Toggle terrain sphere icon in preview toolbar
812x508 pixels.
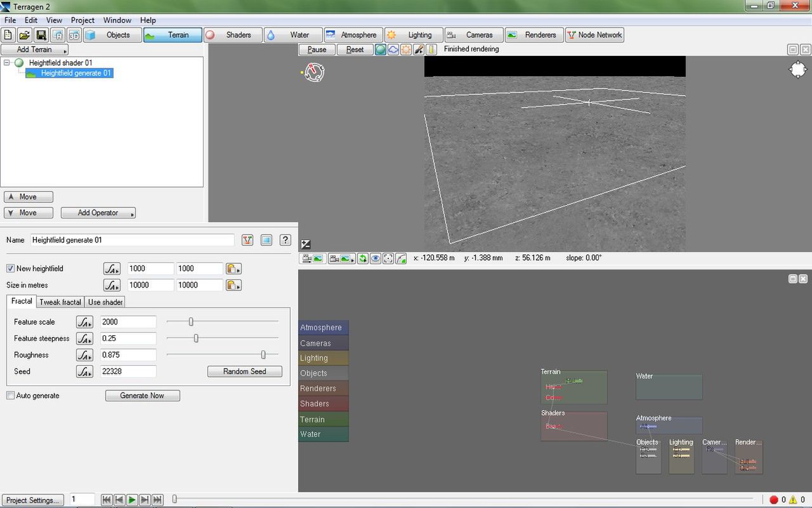tap(381, 50)
